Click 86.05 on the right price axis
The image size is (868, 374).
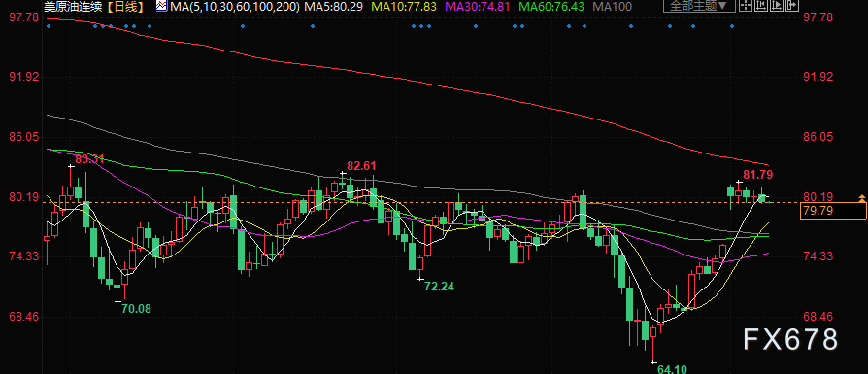point(818,136)
